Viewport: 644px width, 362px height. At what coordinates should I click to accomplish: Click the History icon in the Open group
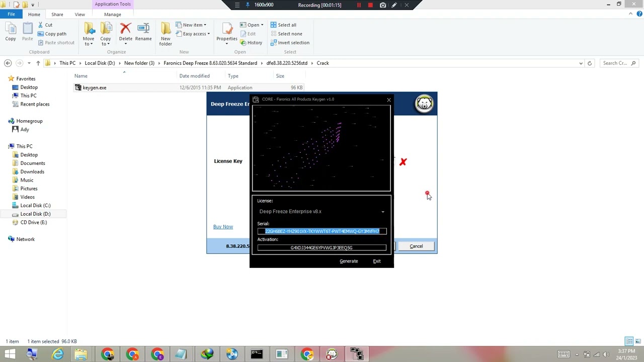click(244, 43)
